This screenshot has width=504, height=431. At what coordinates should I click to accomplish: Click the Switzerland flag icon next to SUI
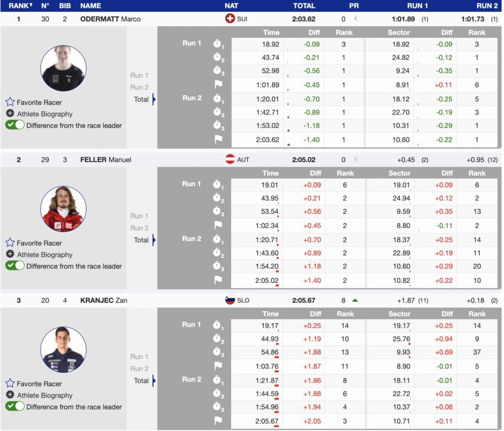(x=230, y=19)
